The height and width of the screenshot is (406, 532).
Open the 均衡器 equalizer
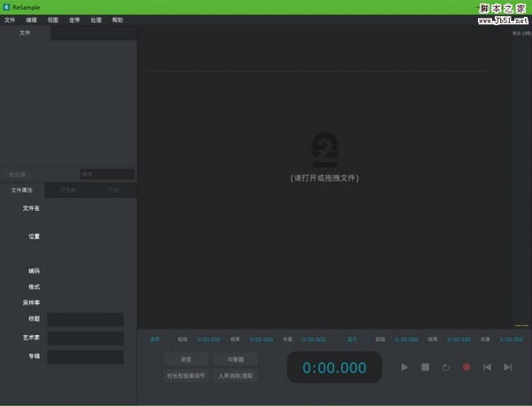(x=236, y=359)
